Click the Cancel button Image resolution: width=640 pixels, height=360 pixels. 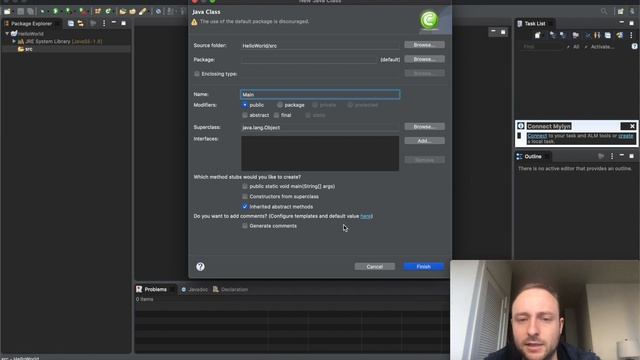(x=375, y=267)
